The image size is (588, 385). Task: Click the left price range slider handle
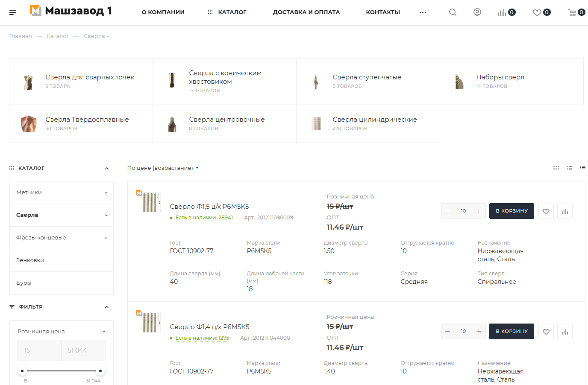tap(22, 371)
